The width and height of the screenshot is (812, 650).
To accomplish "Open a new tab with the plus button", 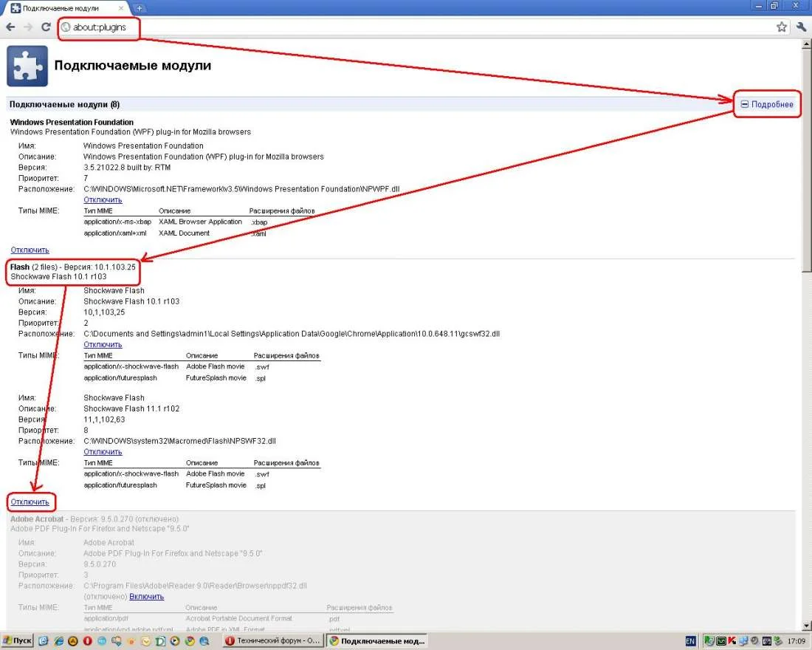I will 140,8.
